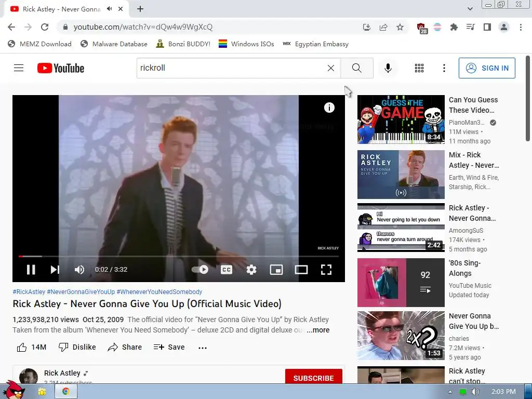Image resolution: width=532 pixels, height=399 pixels.
Task: Share the video
Action: point(125,347)
